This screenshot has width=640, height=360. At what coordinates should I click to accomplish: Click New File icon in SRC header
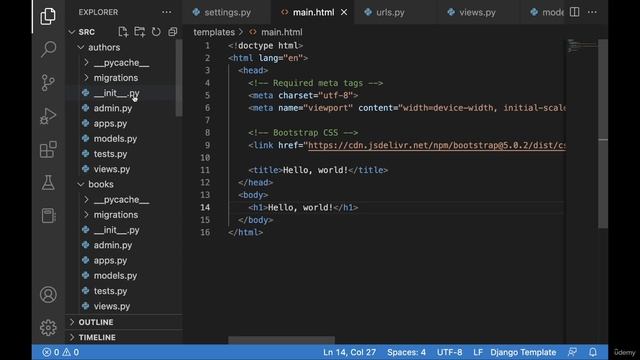coord(122,31)
